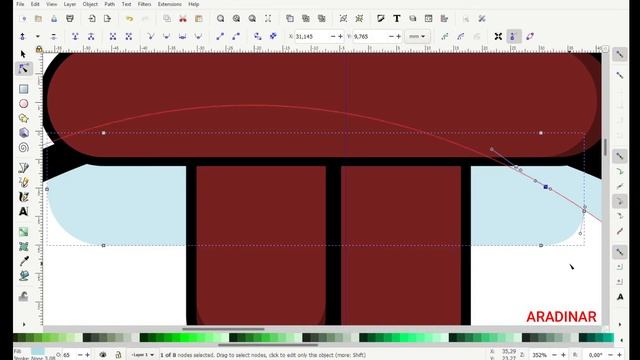Viewport: 640px width, 360px height.
Task: Open the Layer menu
Action: 70,4
